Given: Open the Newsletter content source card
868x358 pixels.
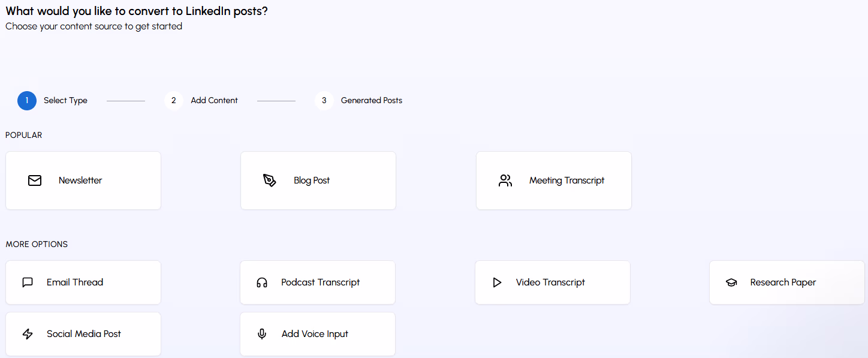Looking at the screenshot, I should 83,180.
